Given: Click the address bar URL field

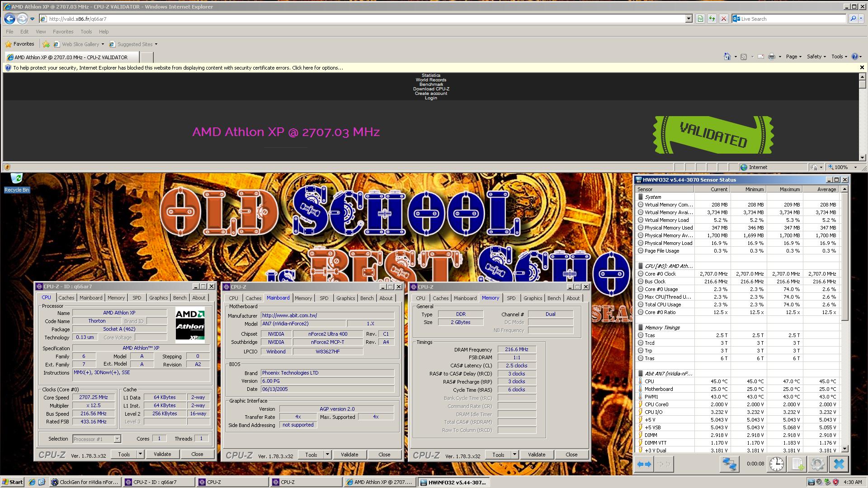Looking at the screenshot, I should point(362,19).
